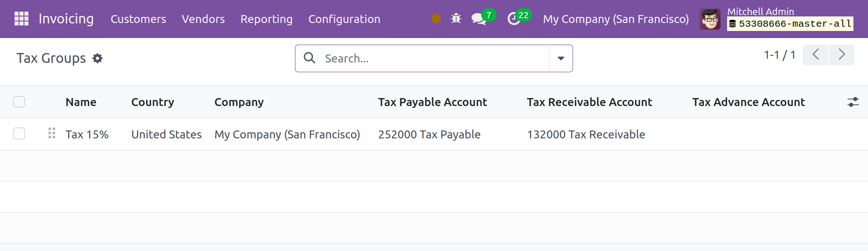Click the debug bug icon
Image resolution: width=868 pixels, height=251 pixels.
coord(456,19)
